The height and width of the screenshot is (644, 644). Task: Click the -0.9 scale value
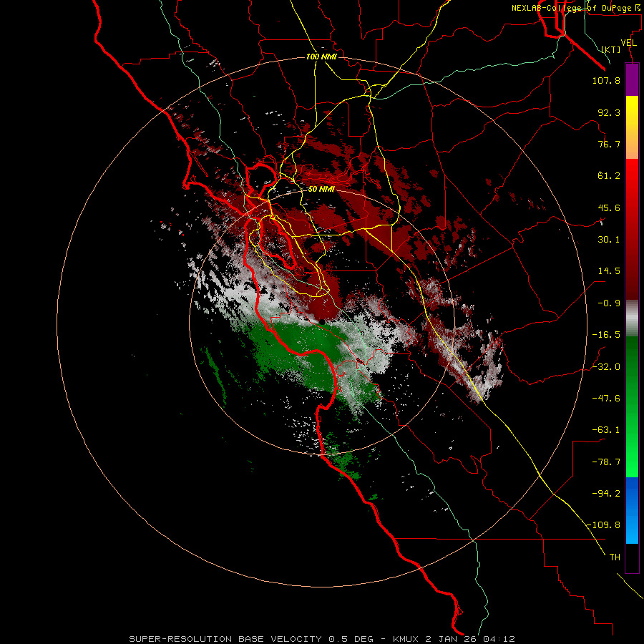point(609,303)
